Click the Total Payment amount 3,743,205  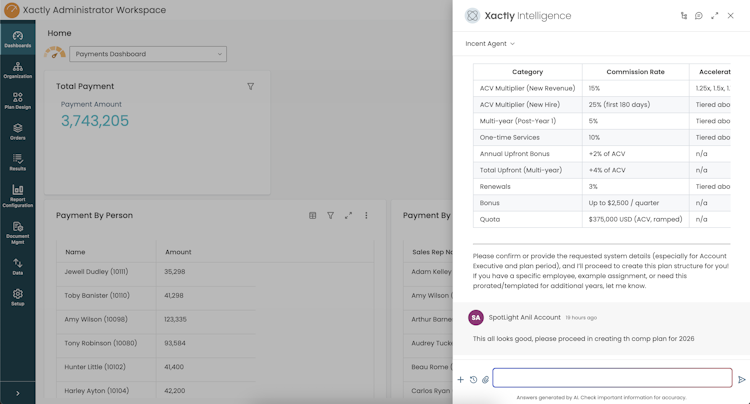coord(95,121)
